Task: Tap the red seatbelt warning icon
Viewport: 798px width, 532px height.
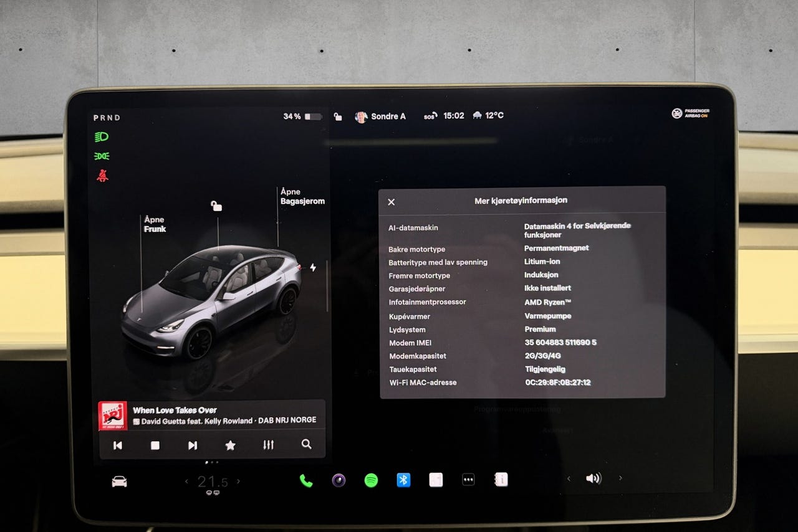Action: coord(102,176)
